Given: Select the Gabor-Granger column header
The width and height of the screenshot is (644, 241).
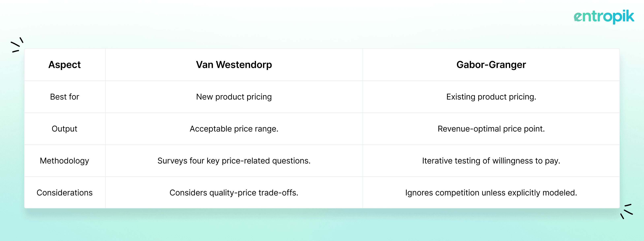Looking at the screenshot, I should click(491, 65).
